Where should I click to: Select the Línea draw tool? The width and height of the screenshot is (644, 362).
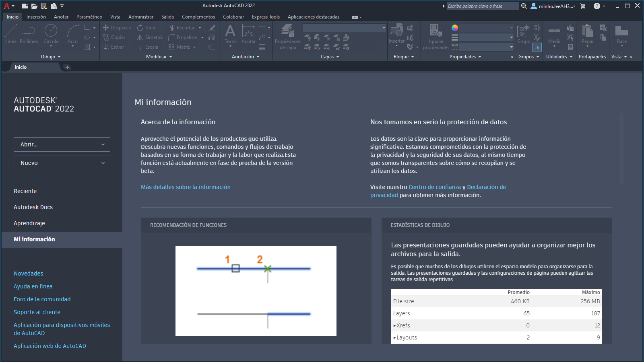pos(11,34)
